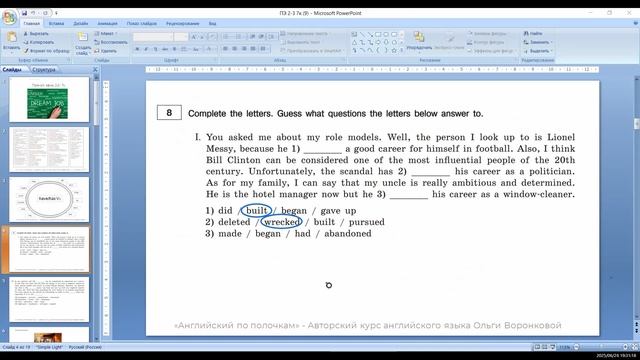Clear all text formatting

(x=212, y=37)
